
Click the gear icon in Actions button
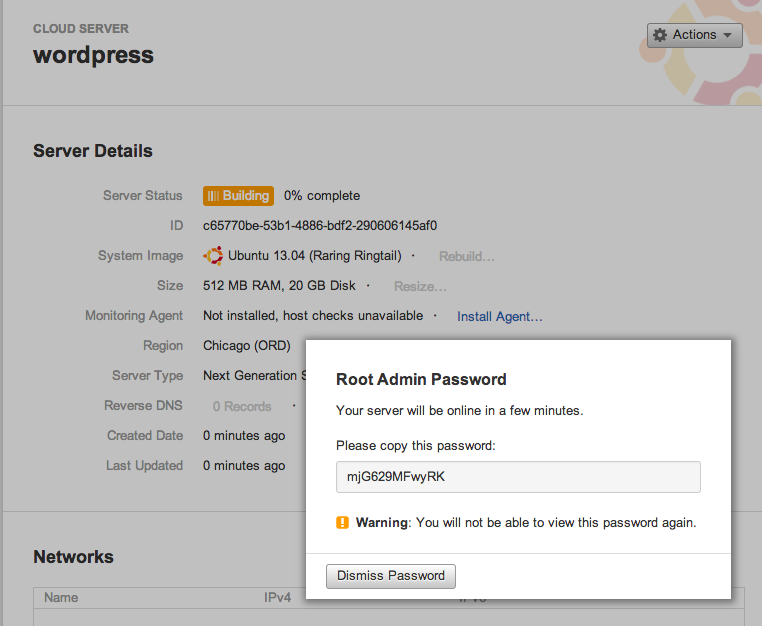tap(659, 35)
